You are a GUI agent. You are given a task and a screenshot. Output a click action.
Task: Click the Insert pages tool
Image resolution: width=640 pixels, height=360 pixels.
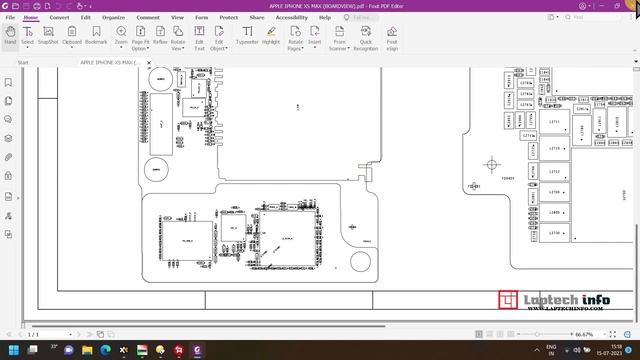315,35
